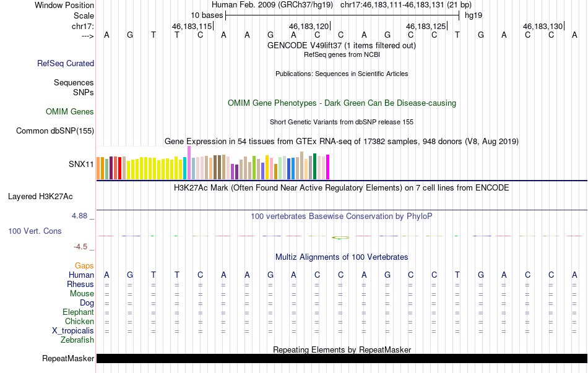Click the 'chr17:' ruler label
Viewport: 588px width, 373px height.
(83, 26)
